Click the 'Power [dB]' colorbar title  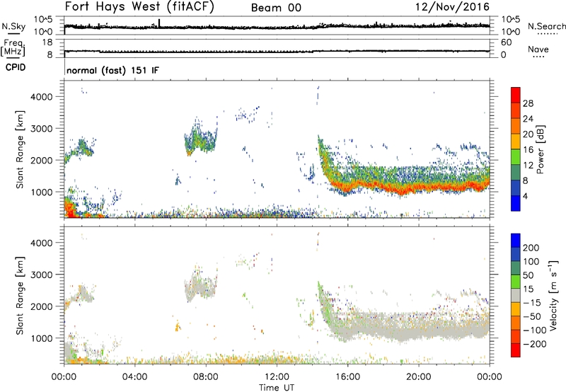click(541, 149)
